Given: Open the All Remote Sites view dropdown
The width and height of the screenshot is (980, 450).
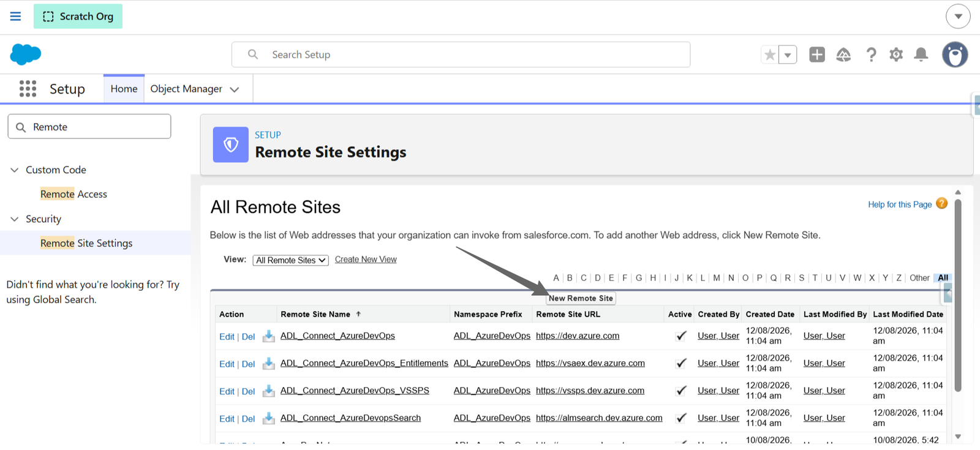Looking at the screenshot, I should pyautogui.click(x=291, y=260).
